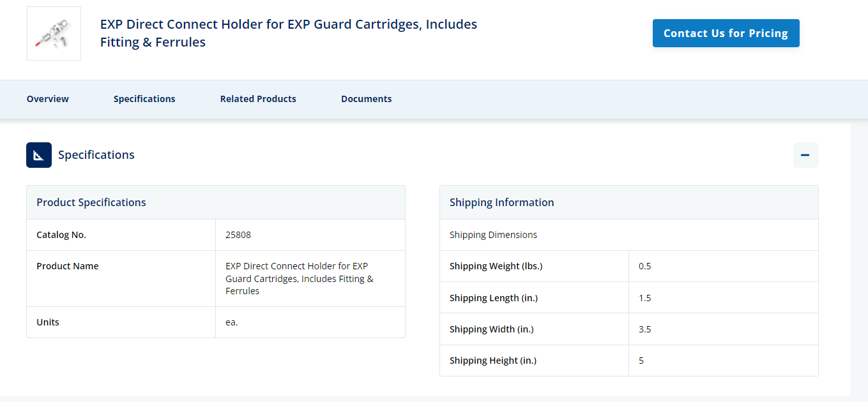Click the Shipping Dimensions row
868x402 pixels.
[629, 235]
